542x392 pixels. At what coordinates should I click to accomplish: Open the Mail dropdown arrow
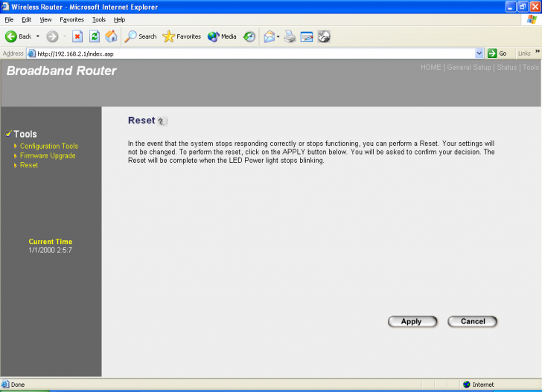click(x=278, y=36)
